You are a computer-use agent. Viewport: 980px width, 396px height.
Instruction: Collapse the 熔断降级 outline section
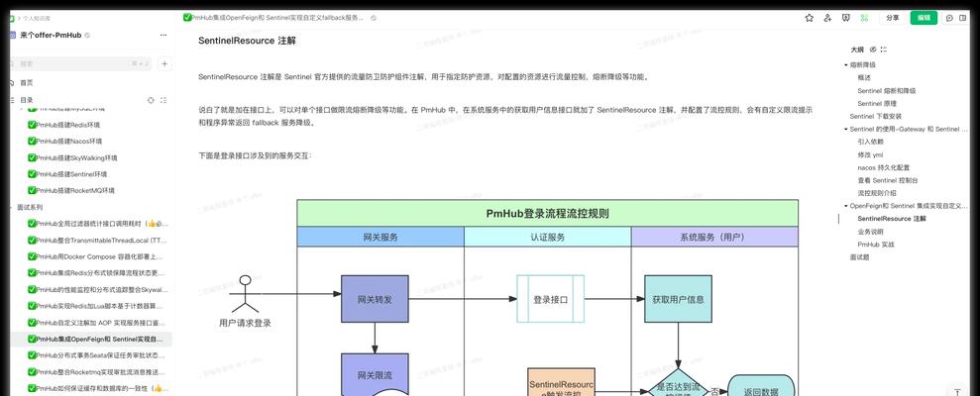(x=845, y=65)
